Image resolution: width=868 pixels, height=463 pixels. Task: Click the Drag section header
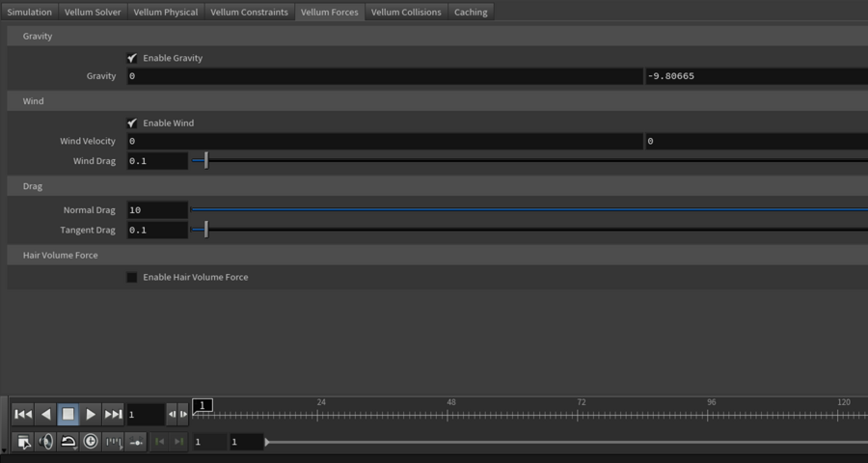pos(437,186)
